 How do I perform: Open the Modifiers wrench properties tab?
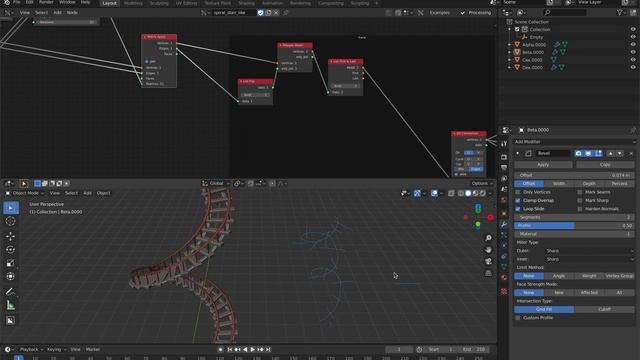tap(504, 224)
